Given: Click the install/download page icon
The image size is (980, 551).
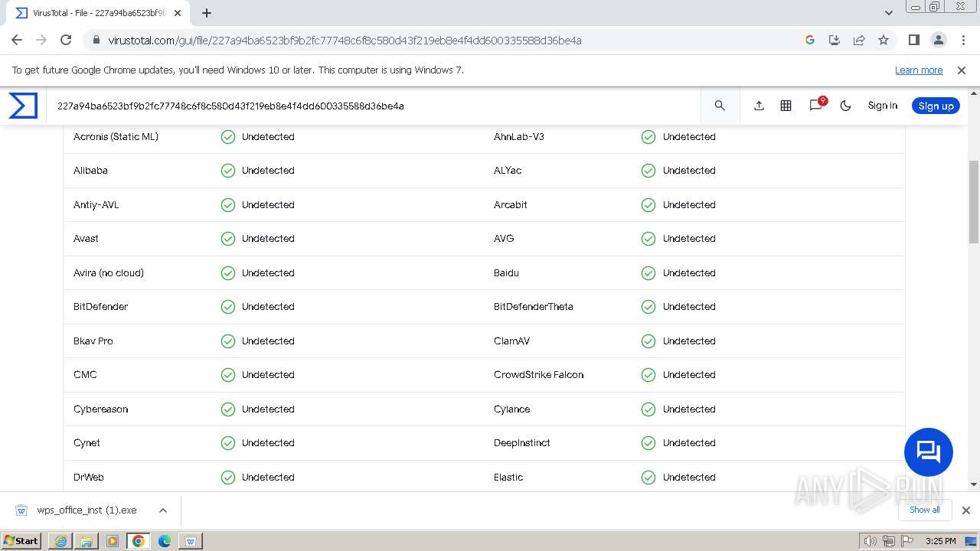Looking at the screenshot, I should point(835,40).
